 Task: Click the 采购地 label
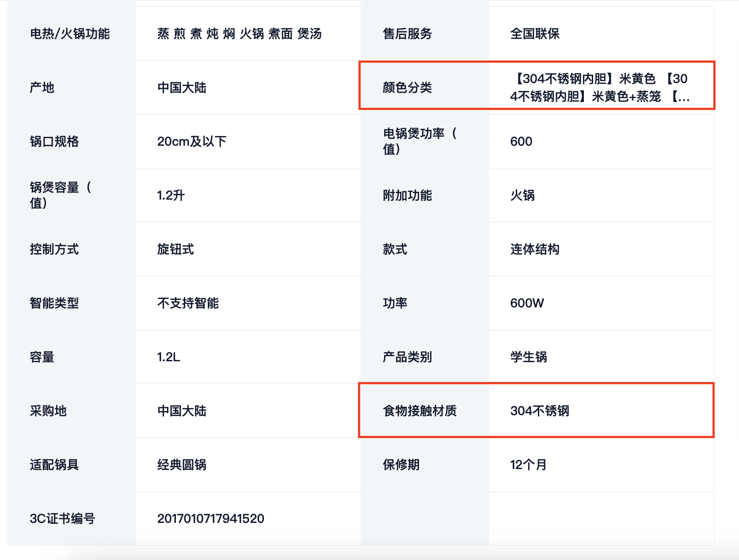pos(48,411)
